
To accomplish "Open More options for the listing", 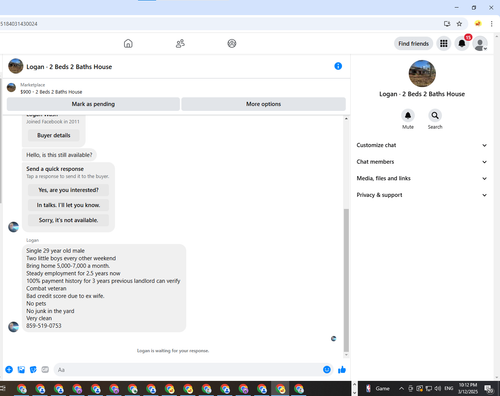I will point(263,104).
